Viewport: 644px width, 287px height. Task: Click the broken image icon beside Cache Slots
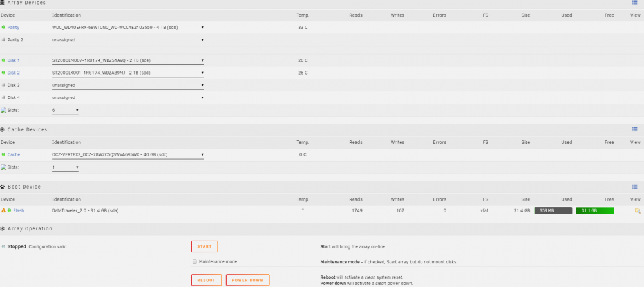[3, 167]
